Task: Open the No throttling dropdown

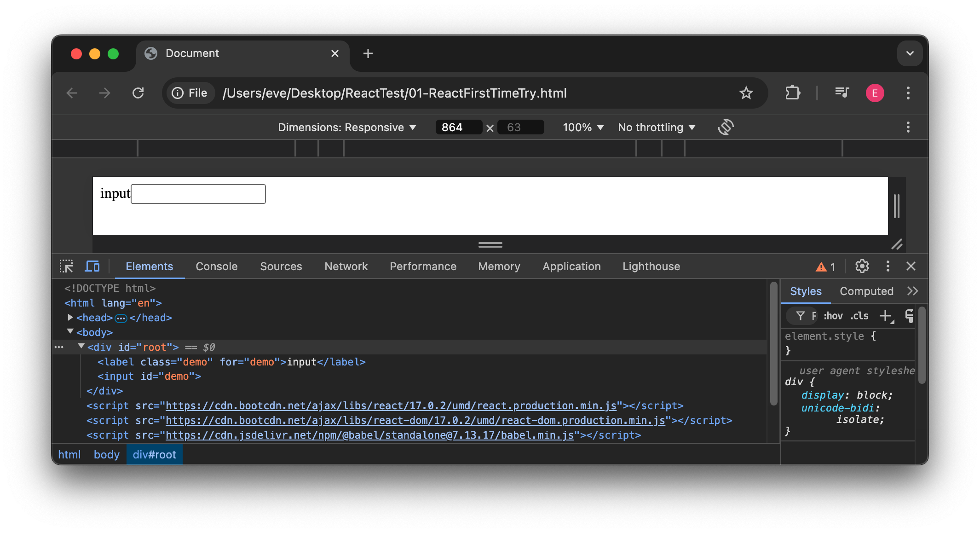Action: (656, 127)
